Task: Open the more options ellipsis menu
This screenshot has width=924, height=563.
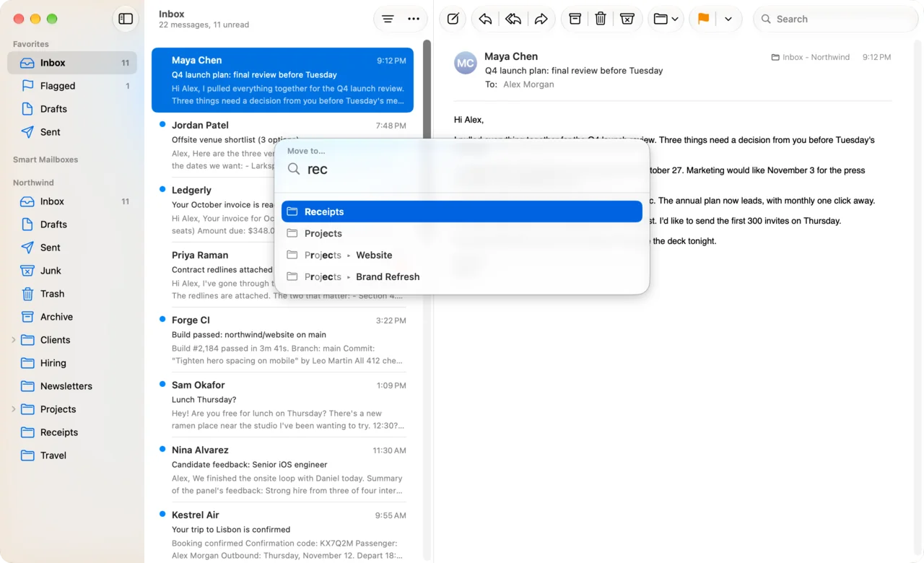Action: 414,19
